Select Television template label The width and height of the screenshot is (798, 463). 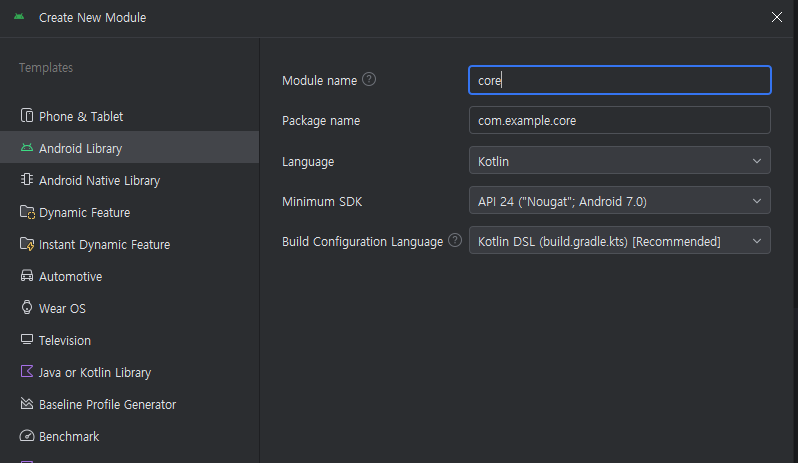pyautogui.click(x=65, y=341)
